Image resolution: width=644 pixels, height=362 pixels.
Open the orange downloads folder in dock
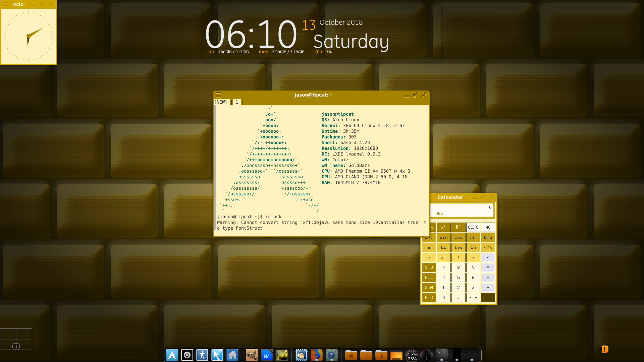[381, 355]
